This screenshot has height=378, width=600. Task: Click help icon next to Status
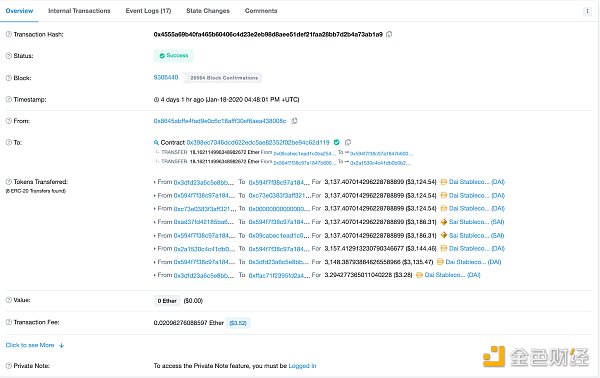[8, 56]
